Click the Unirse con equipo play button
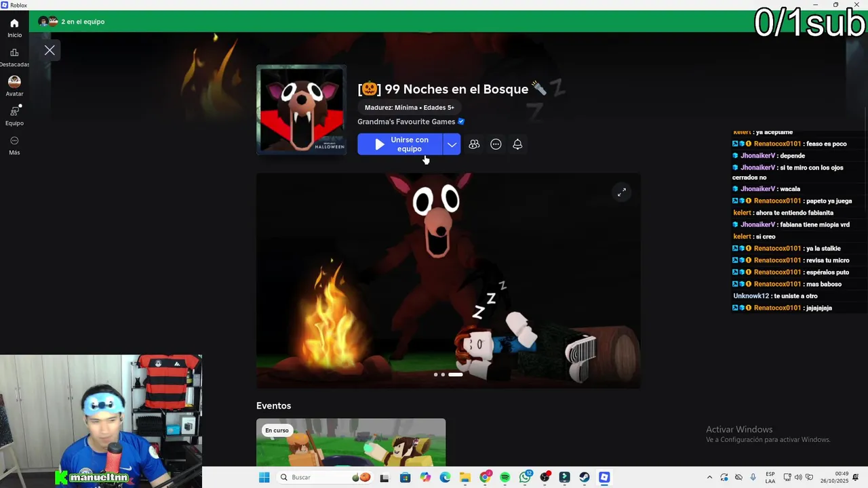Screen dimensions: 868x488 (400, 144)
